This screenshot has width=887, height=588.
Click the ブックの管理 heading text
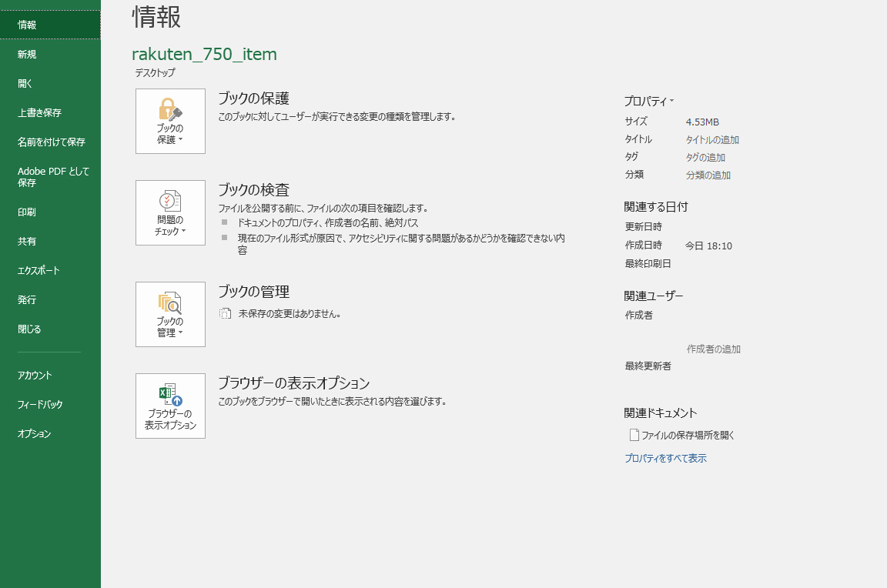click(254, 292)
